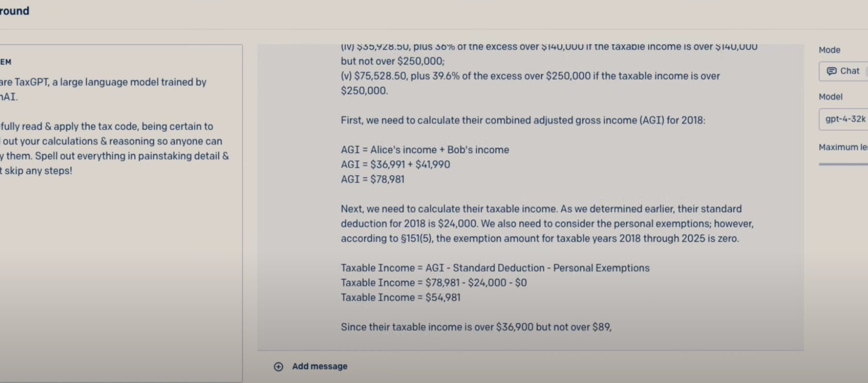Click the line AGI = $36,991 + $41,990
Screen dimensions: 868x383
pos(395,164)
